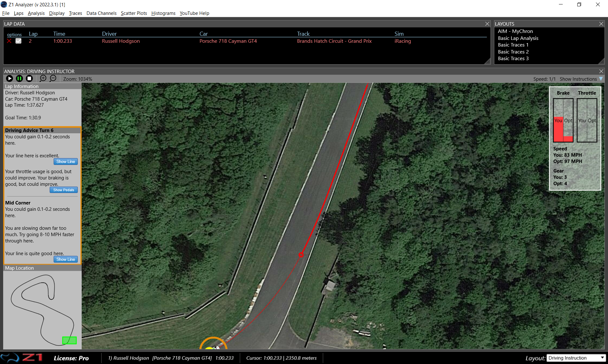This screenshot has width=608, height=364.
Task: Click Brands Hatch Circuit - Grand Prix cell
Action: click(x=334, y=41)
